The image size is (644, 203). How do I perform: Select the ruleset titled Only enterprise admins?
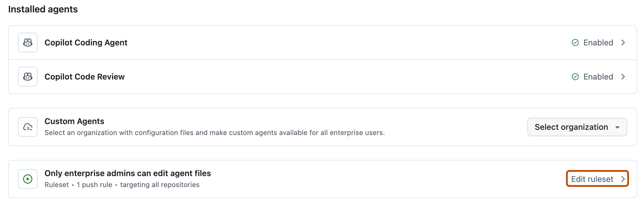click(x=128, y=174)
